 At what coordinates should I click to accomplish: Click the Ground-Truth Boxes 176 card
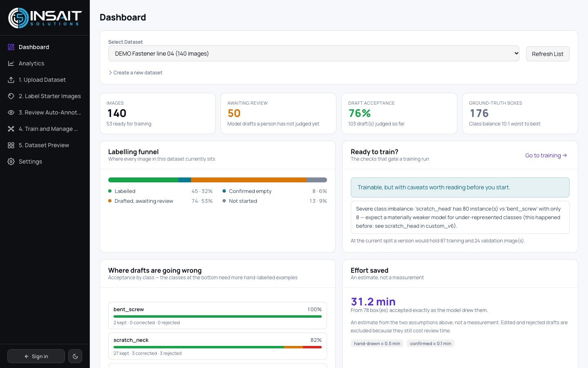520,113
